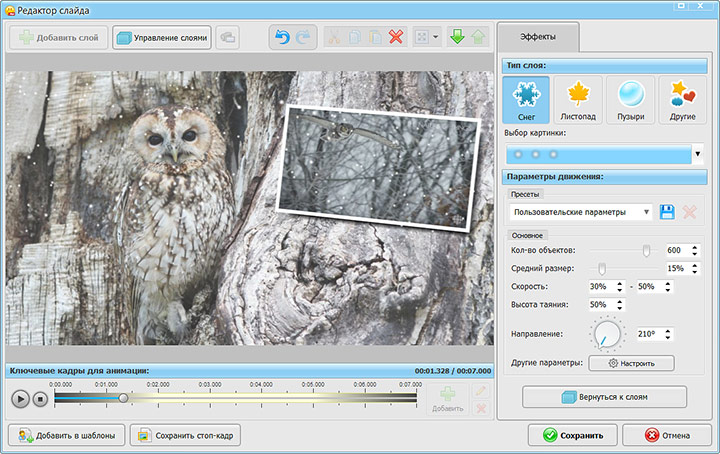Select the Другие effects type
Screen dimensions: 720x454
[x=683, y=100]
